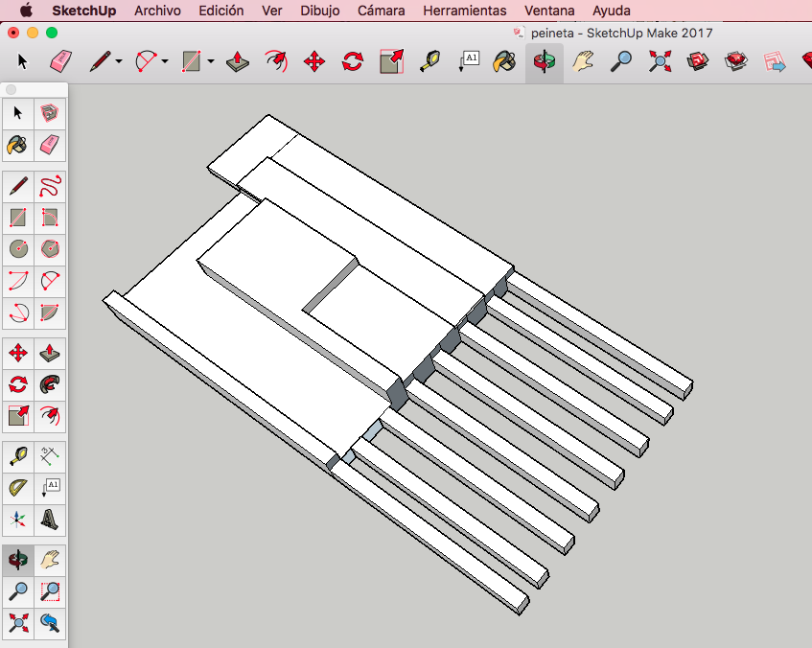Click the active Orbit tool in top toolbar
This screenshot has width=812, height=648.
[x=545, y=61]
